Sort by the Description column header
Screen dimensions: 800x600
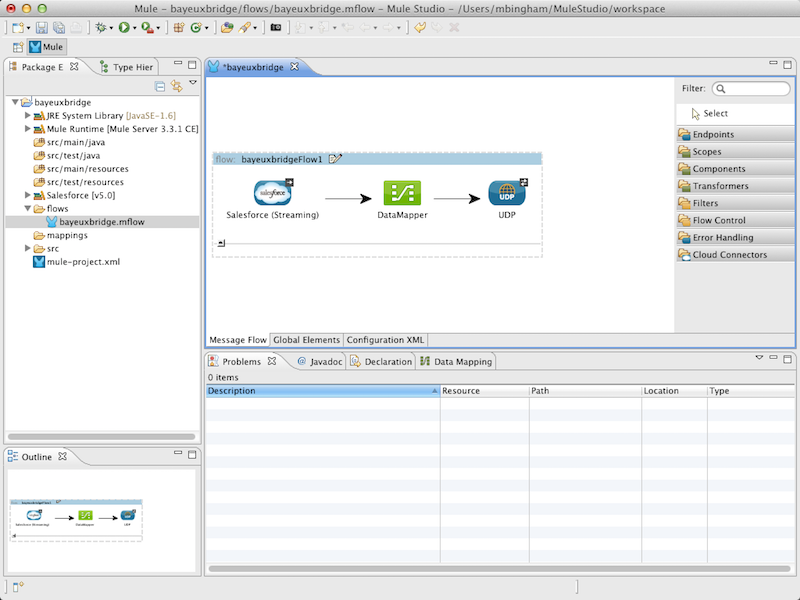(322, 391)
